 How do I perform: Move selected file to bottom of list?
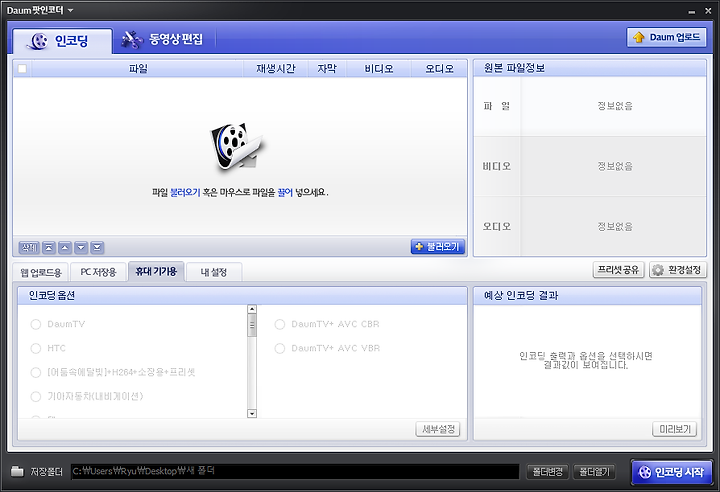(97, 248)
